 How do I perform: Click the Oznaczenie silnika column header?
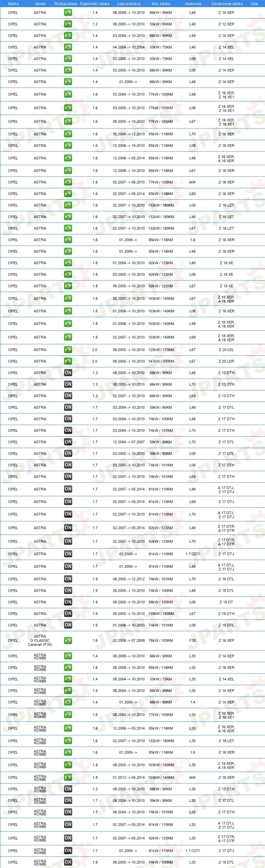[x=227, y=4]
